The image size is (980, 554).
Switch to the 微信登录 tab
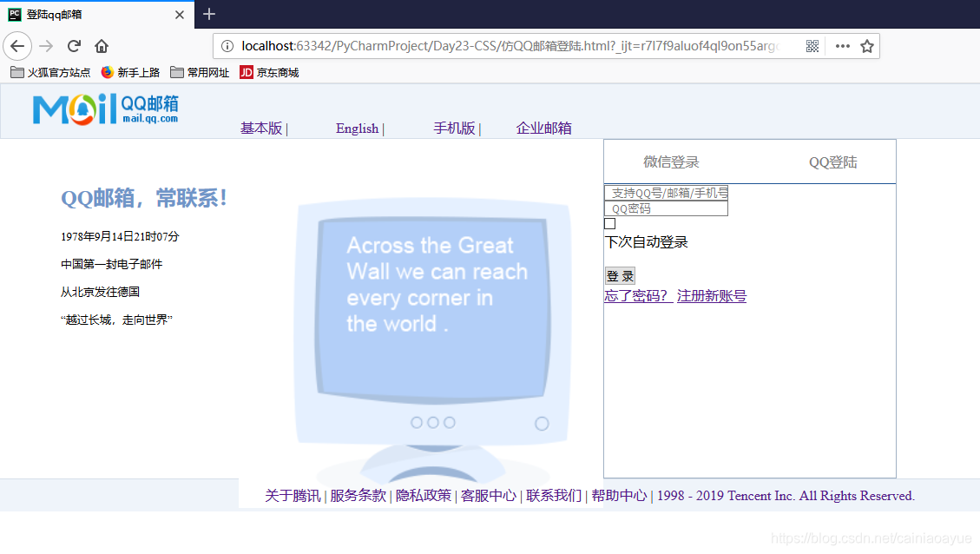pos(671,162)
